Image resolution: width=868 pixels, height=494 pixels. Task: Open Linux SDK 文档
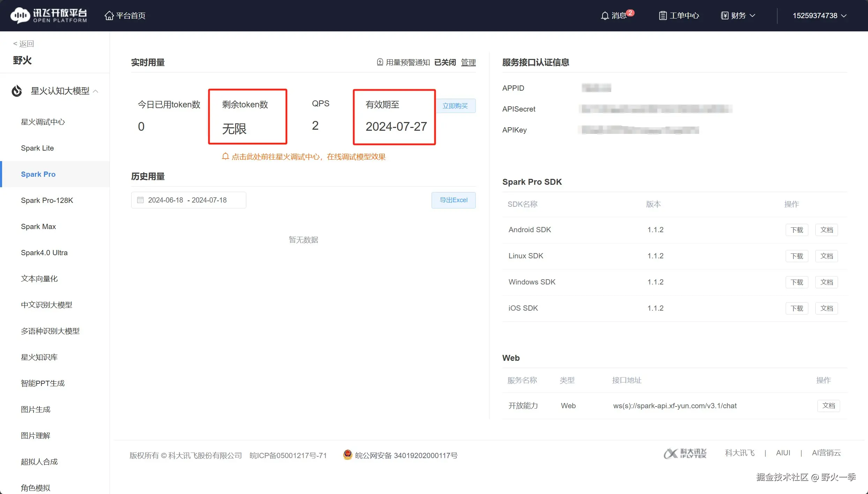(826, 256)
